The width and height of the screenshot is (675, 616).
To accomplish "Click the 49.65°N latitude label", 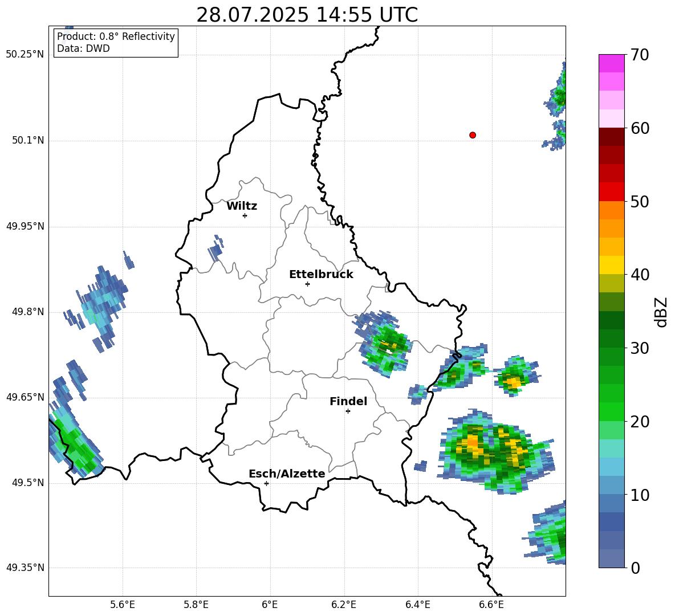I will tap(25, 397).
